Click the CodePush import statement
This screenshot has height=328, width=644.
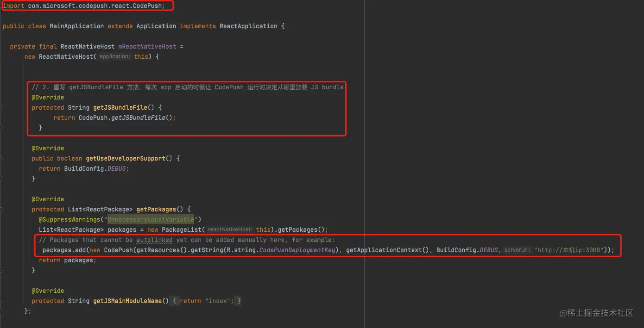click(83, 6)
